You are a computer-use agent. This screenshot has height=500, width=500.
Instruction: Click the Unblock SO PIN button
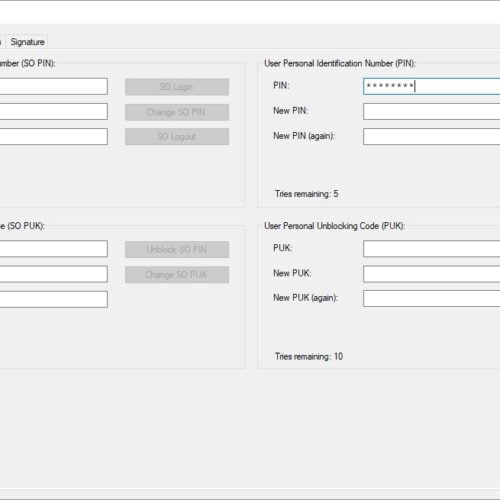tap(177, 249)
